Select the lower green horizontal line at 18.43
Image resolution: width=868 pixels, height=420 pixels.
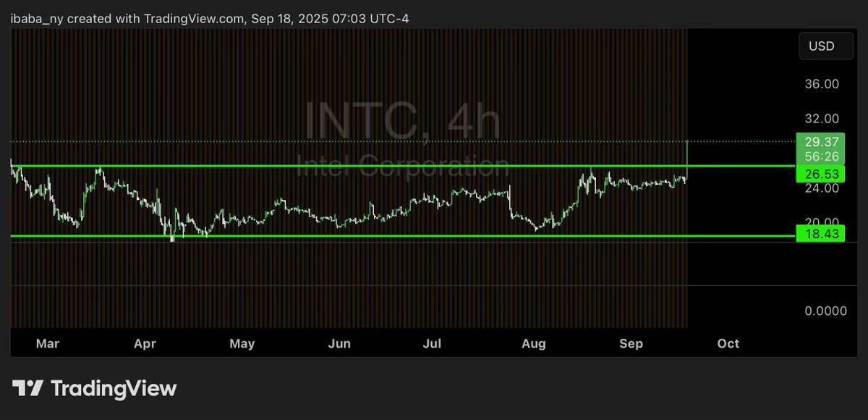coord(402,236)
